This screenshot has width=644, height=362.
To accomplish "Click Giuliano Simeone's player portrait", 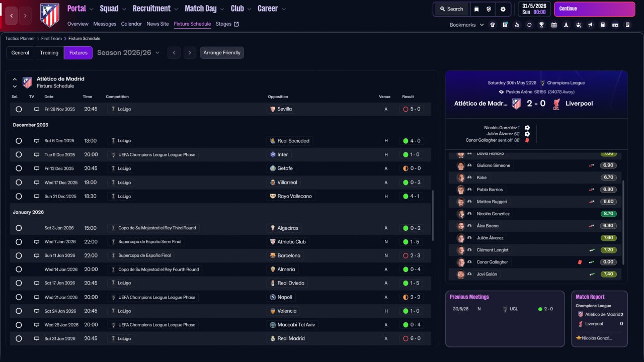I will click(460, 165).
